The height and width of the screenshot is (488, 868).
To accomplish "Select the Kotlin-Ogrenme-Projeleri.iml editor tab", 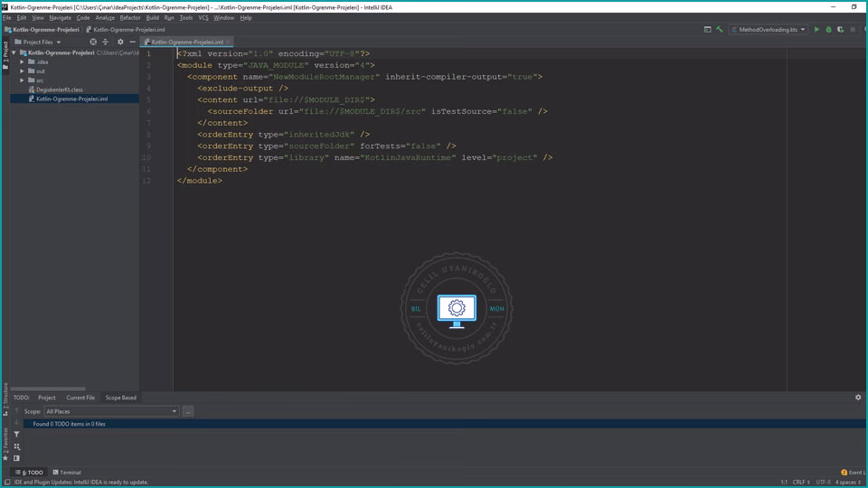I will 187,42.
